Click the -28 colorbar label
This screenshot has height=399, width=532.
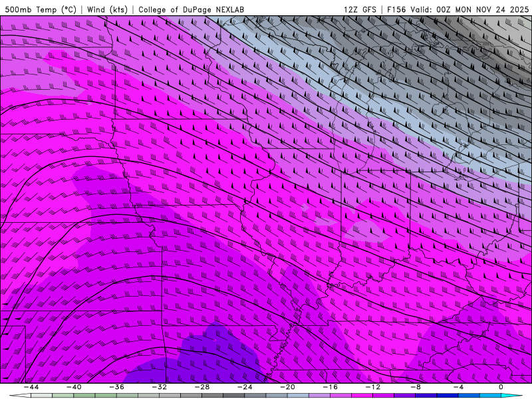point(202,387)
